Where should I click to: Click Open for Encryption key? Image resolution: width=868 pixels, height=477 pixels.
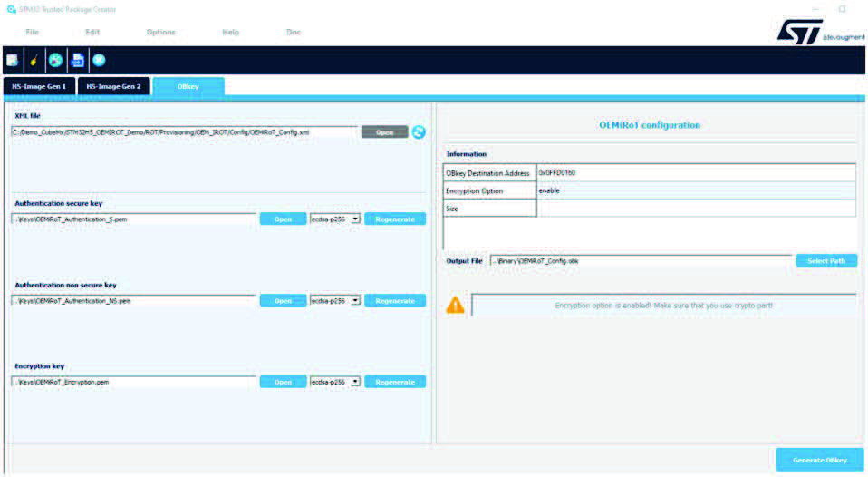click(x=283, y=382)
